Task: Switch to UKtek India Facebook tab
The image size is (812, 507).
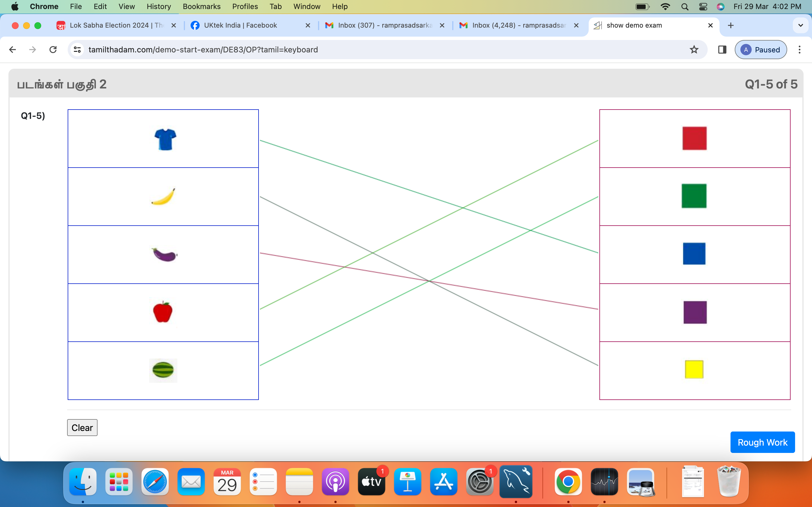Action: pos(240,25)
